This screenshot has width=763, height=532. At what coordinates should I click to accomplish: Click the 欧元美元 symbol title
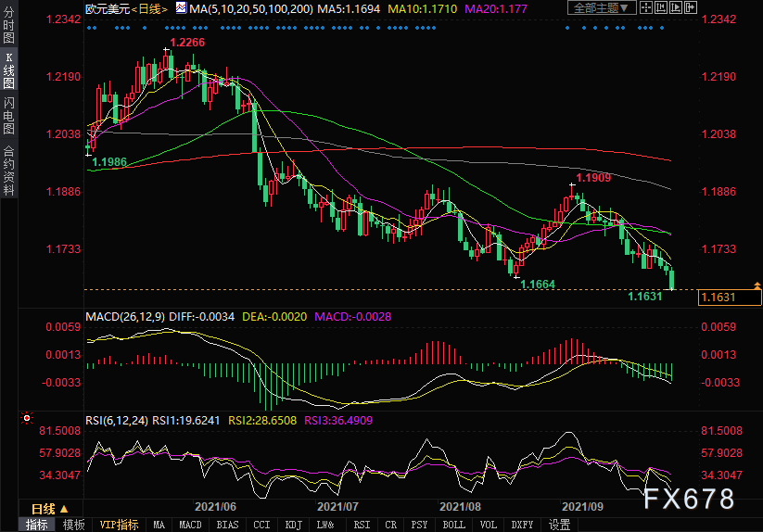[108, 8]
